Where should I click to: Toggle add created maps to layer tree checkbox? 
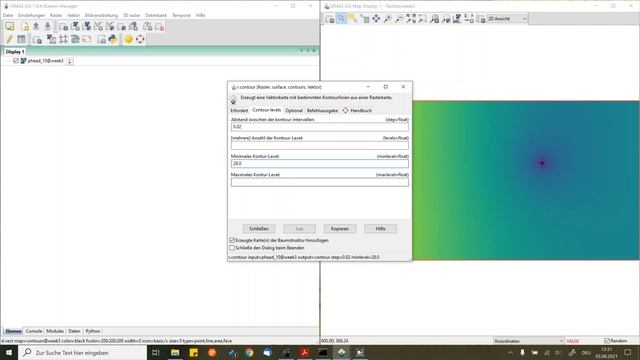[232, 240]
